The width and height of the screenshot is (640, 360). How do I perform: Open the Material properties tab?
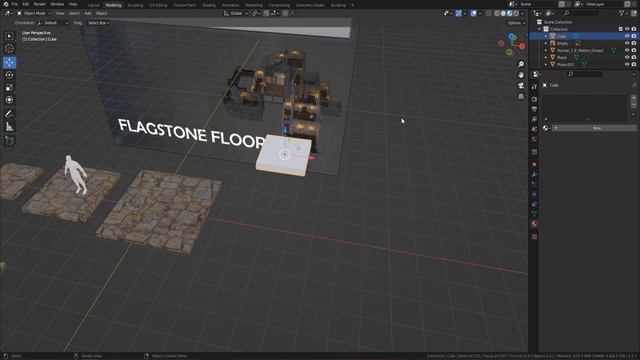(x=534, y=224)
